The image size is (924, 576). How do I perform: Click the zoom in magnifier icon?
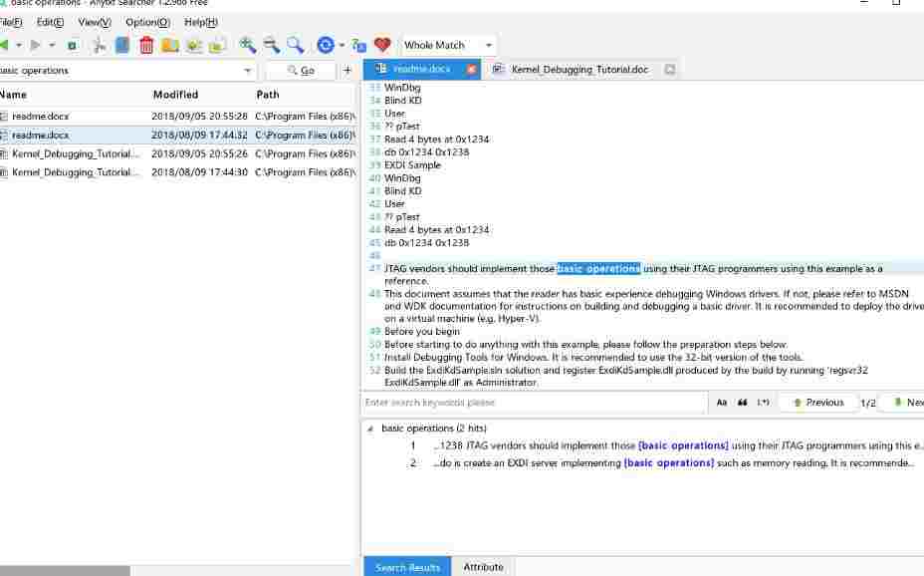click(247, 45)
